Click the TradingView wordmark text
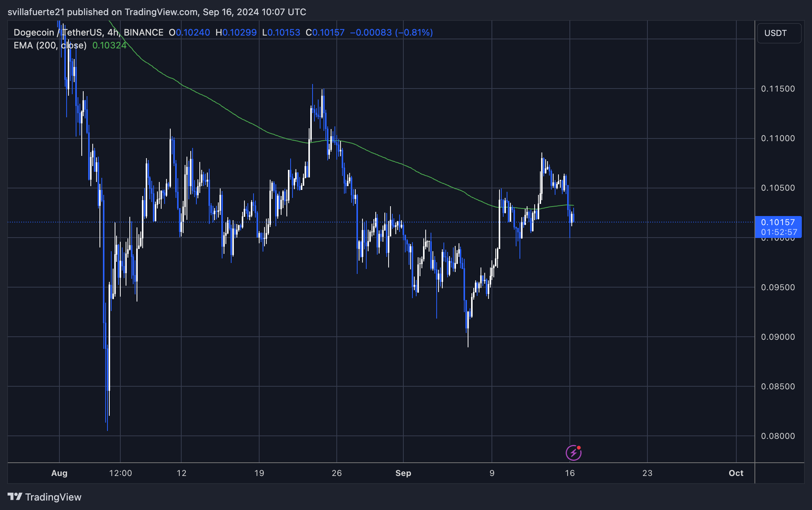The width and height of the screenshot is (812, 510). 53,497
